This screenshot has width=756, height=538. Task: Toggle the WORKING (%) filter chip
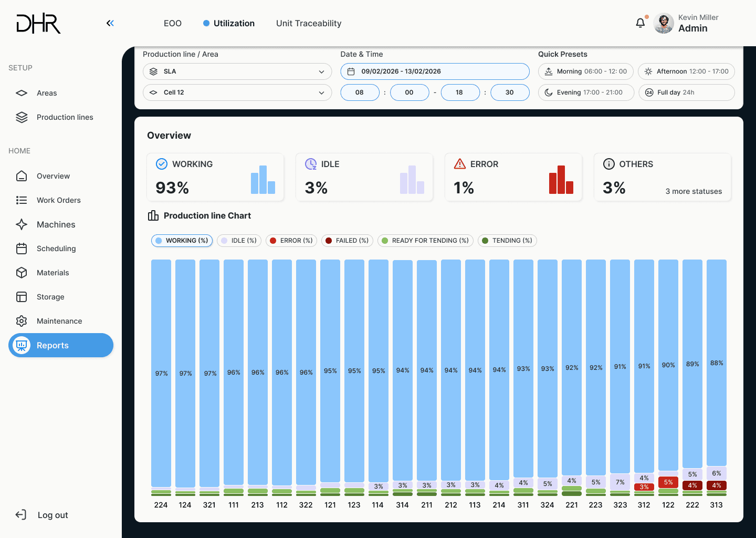tap(182, 240)
